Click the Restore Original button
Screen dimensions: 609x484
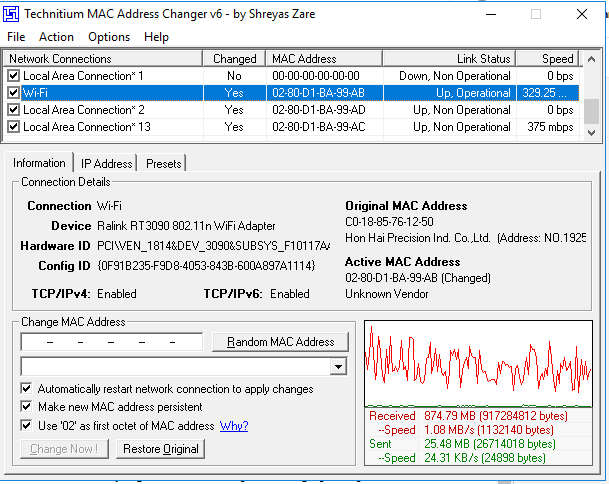click(160, 449)
